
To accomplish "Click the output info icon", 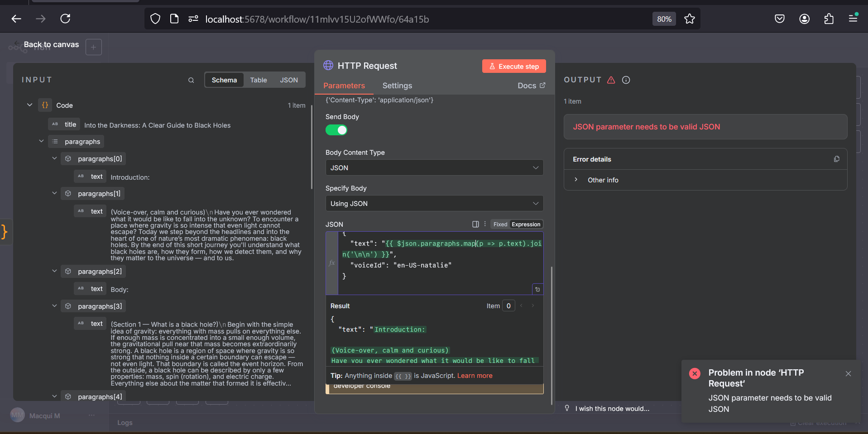I will (x=626, y=80).
